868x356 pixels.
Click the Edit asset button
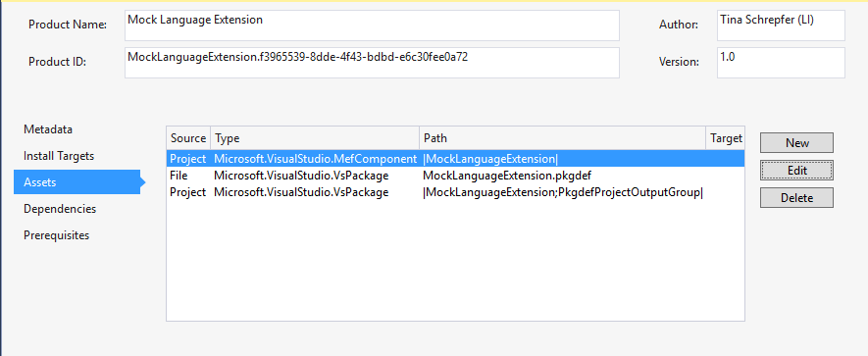[796, 170]
